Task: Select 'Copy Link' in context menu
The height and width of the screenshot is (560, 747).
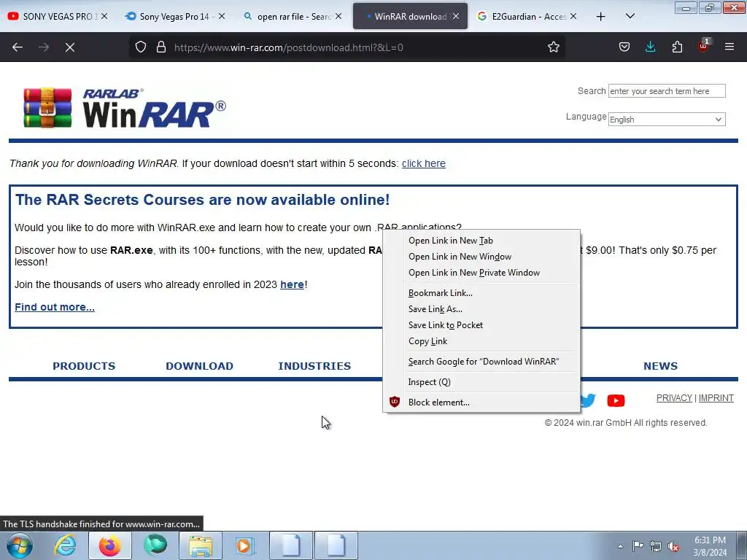Action: [481, 341]
